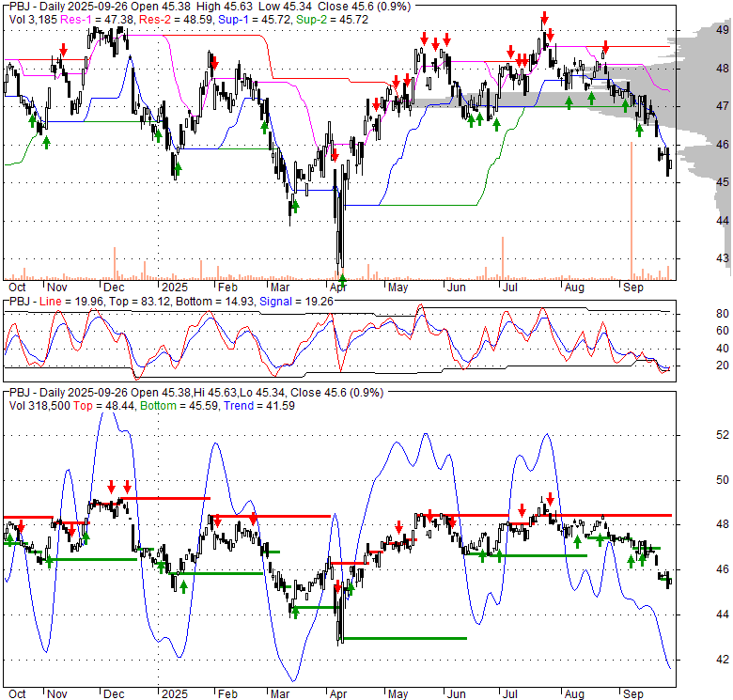The image size is (733, 700).
Task: Click the red sell arrow above July's highest peak
Action: pyautogui.click(x=544, y=18)
